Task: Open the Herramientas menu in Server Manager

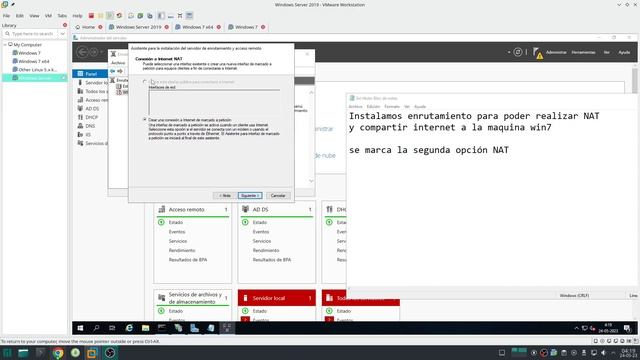Action: [x=583, y=52]
